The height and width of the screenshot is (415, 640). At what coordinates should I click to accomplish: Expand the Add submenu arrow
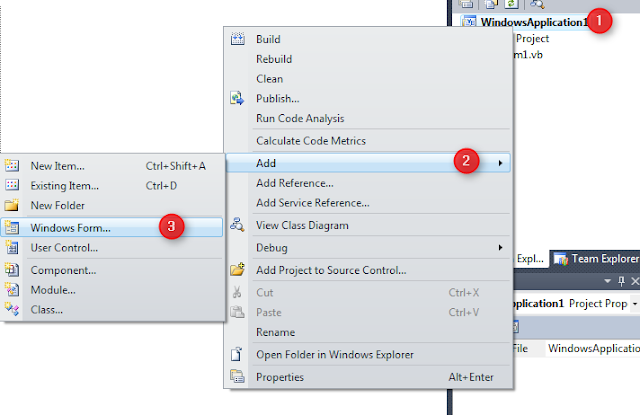500,163
